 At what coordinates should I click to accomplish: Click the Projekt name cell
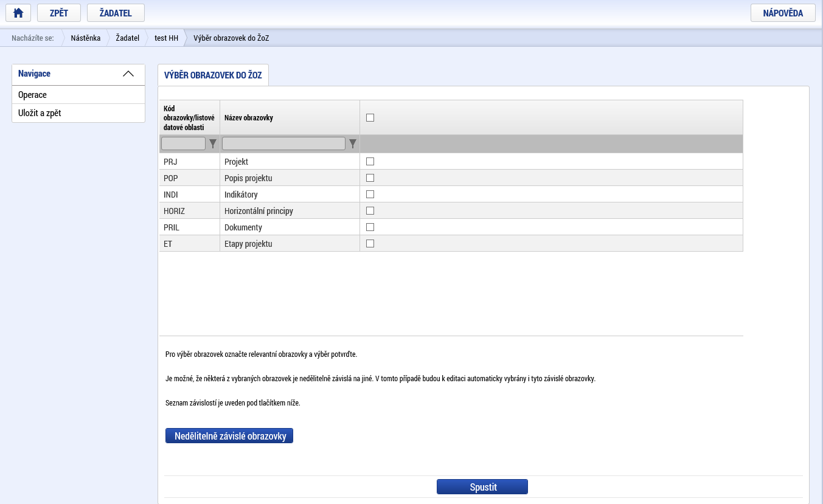(290, 162)
